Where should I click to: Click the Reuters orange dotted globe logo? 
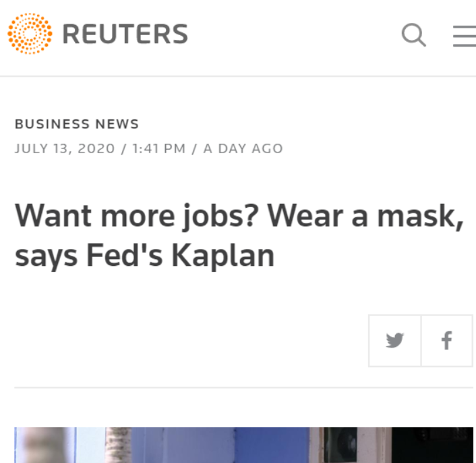[30, 34]
